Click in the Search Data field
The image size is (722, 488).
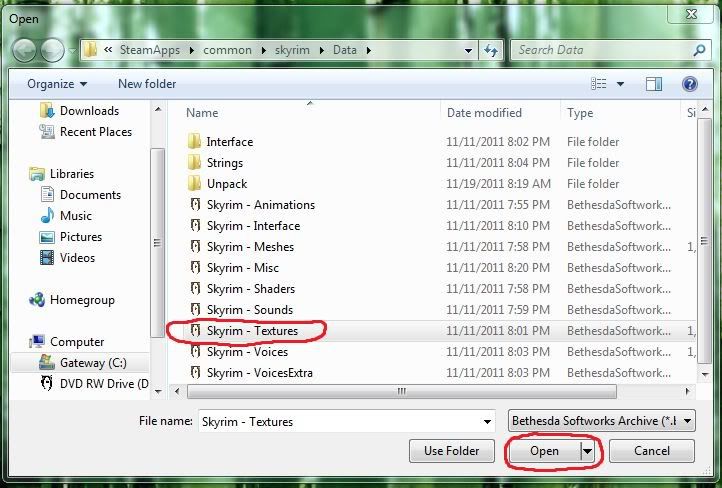pos(599,50)
